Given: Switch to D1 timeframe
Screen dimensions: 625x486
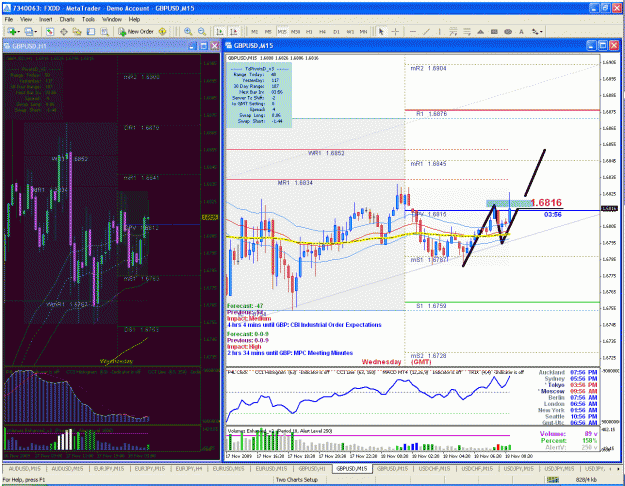Looking at the screenshot, I should click(336, 31).
